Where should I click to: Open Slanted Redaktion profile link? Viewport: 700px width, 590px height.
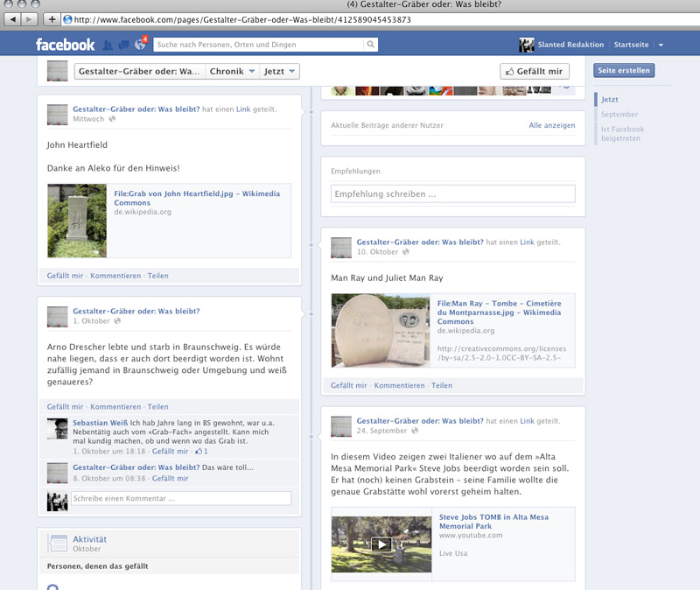coord(570,45)
